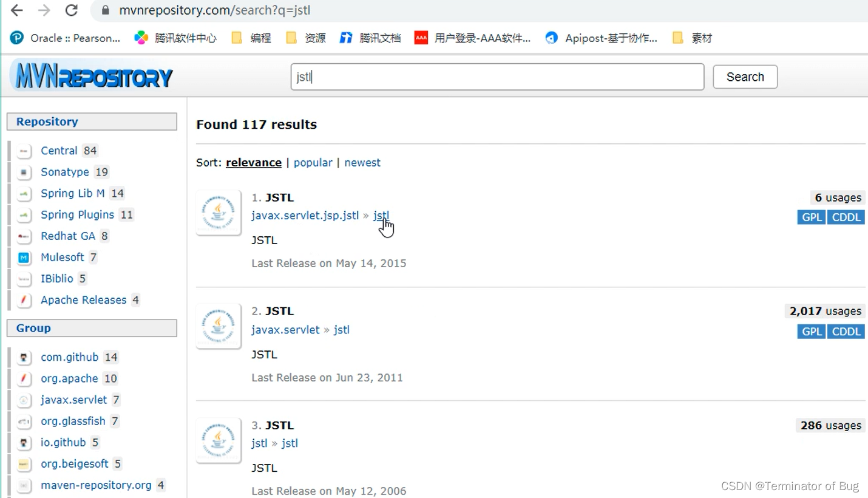Open the 素材 bookmark folder
The height and width of the screenshot is (498, 868).
(692, 38)
